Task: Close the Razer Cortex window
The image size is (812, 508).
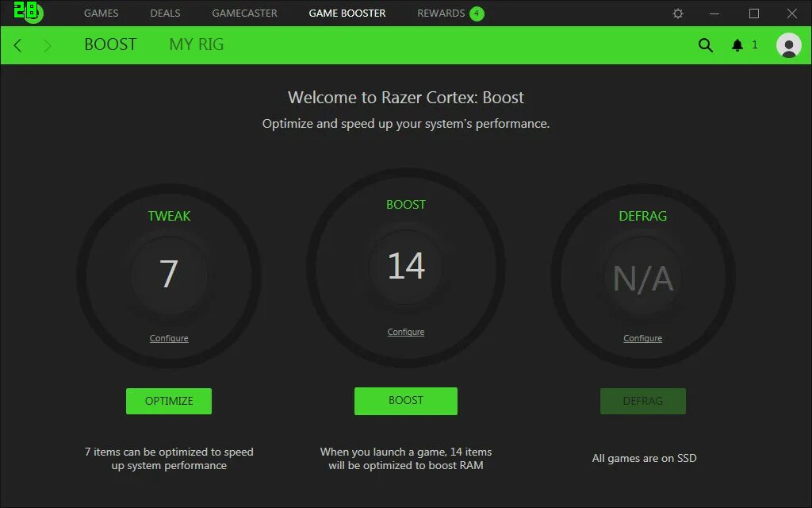Action: pos(792,13)
